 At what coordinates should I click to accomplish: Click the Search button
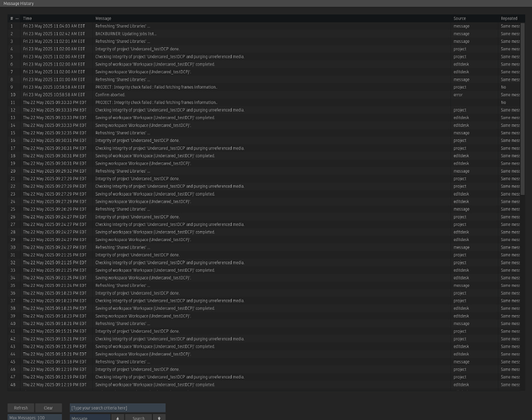tap(139, 418)
